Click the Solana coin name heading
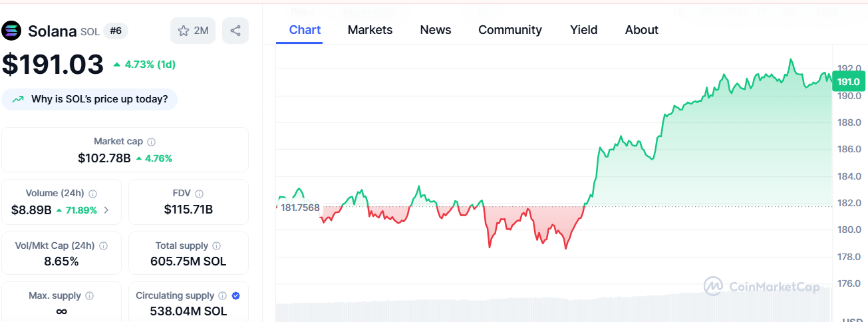Image resolution: width=868 pixels, height=322 pixels. coord(53,31)
